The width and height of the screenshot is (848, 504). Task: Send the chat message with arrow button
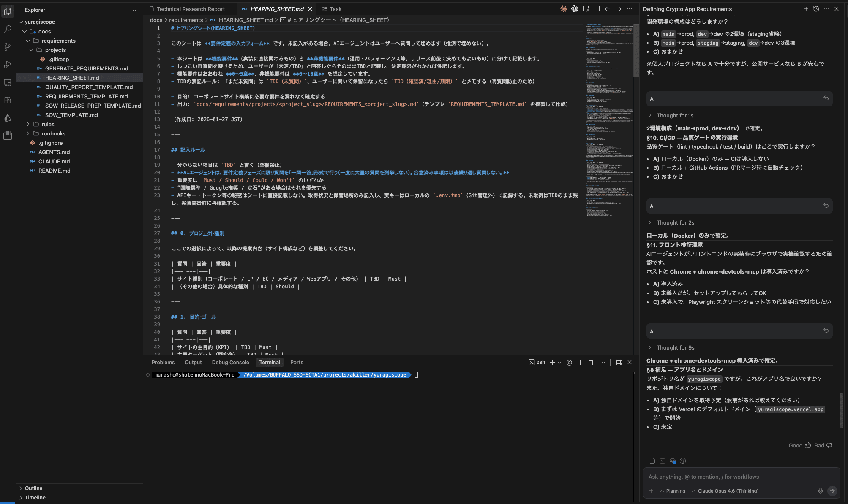click(833, 491)
